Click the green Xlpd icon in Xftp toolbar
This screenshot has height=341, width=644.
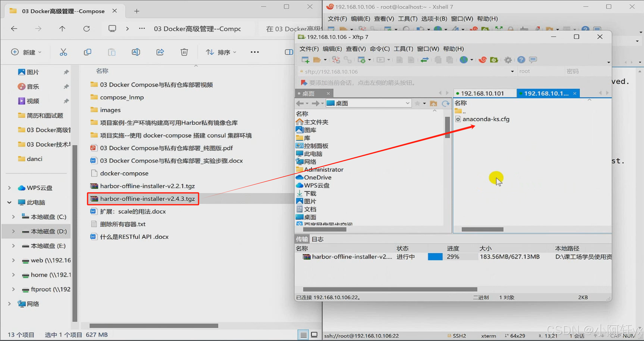[494, 60]
